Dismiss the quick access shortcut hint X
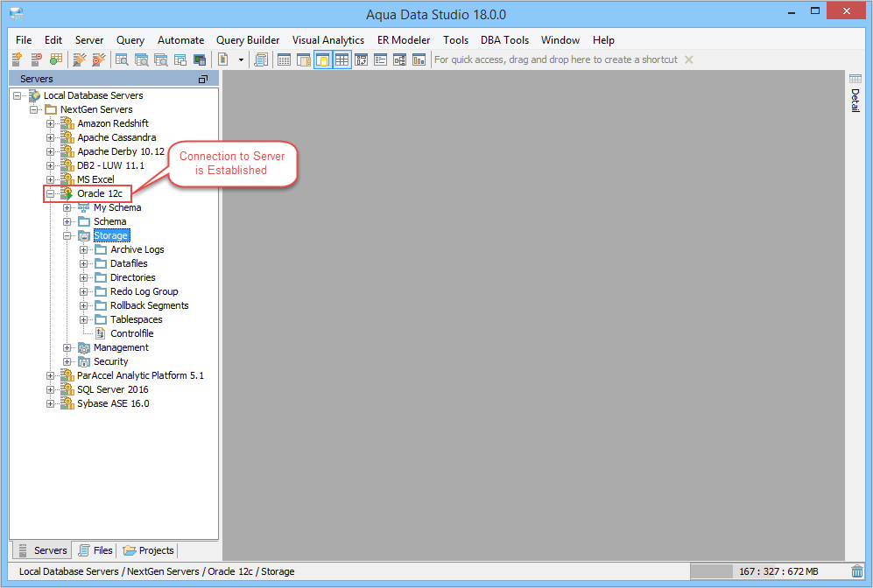This screenshot has height=588, width=873. pyautogui.click(x=689, y=59)
